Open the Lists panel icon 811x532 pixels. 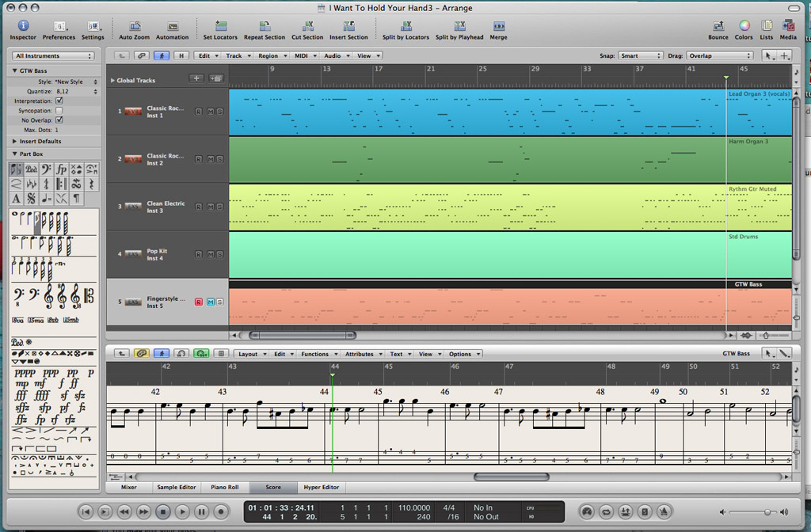pos(767,29)
